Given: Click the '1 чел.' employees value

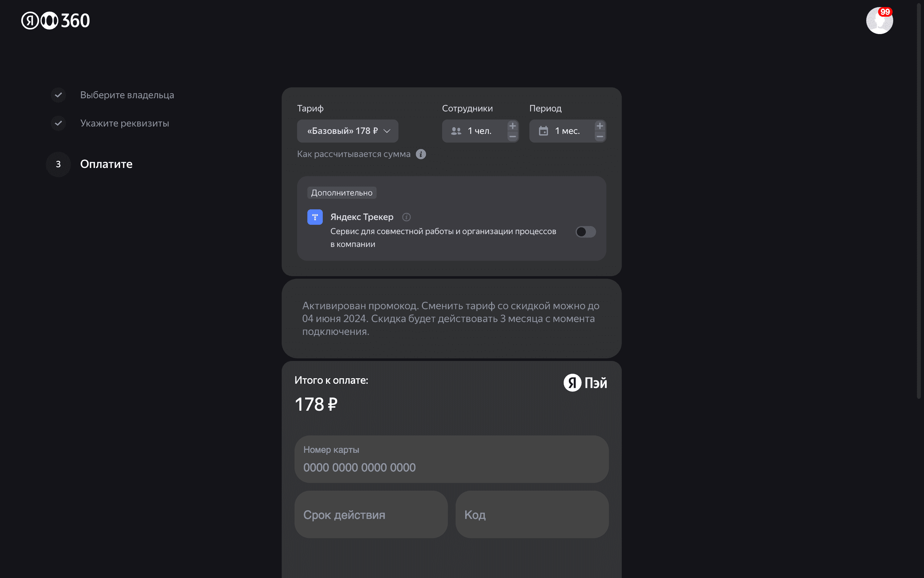Looking at the screenshot, I should (480, 131).
